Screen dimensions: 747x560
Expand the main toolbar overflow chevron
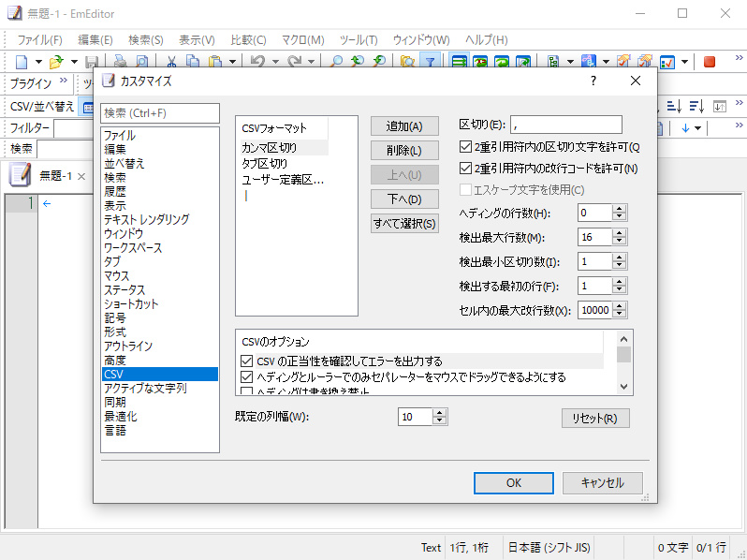739,58
